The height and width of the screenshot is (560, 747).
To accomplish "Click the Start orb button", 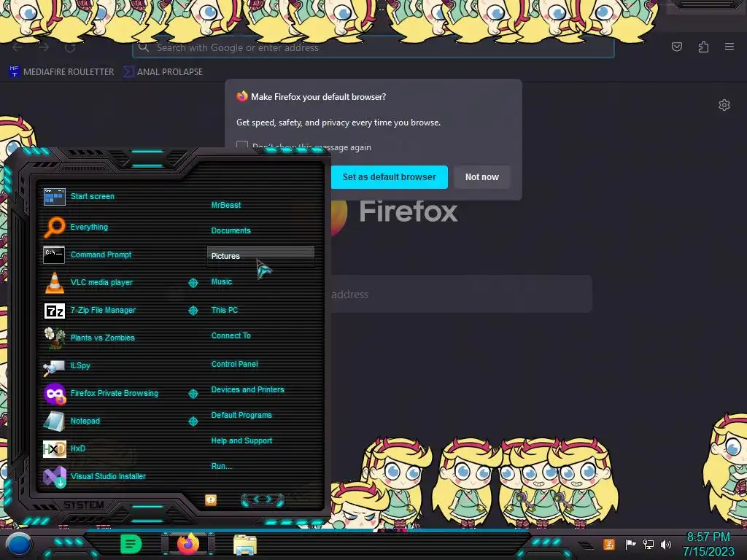I will tap(18, 544).
